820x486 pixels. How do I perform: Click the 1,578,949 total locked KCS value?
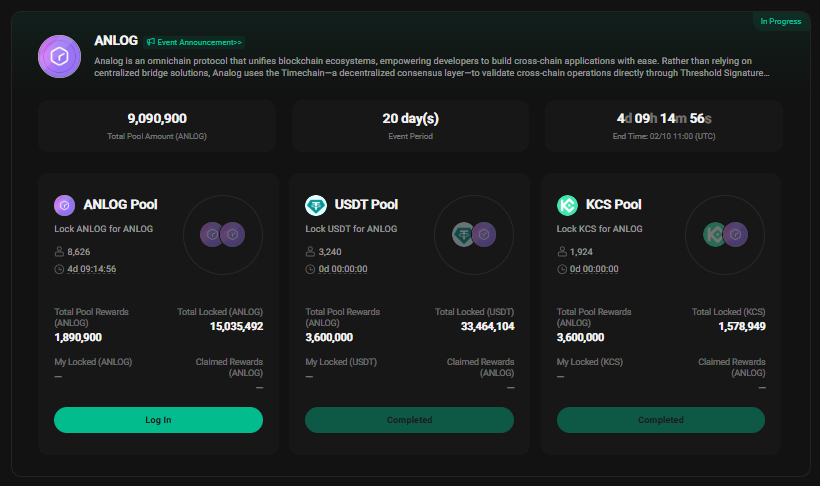coord(742,326)
